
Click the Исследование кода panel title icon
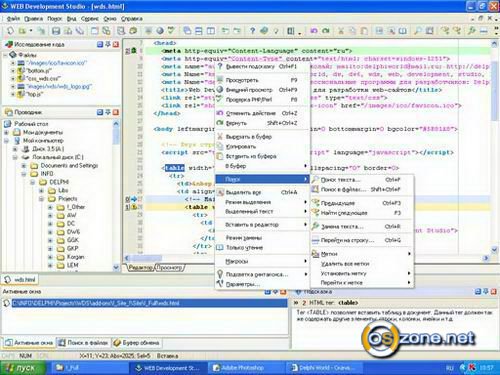[9, 44]
